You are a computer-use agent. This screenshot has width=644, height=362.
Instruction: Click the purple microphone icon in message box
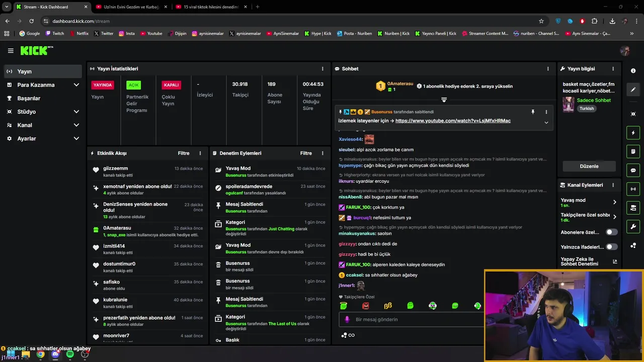347,319
